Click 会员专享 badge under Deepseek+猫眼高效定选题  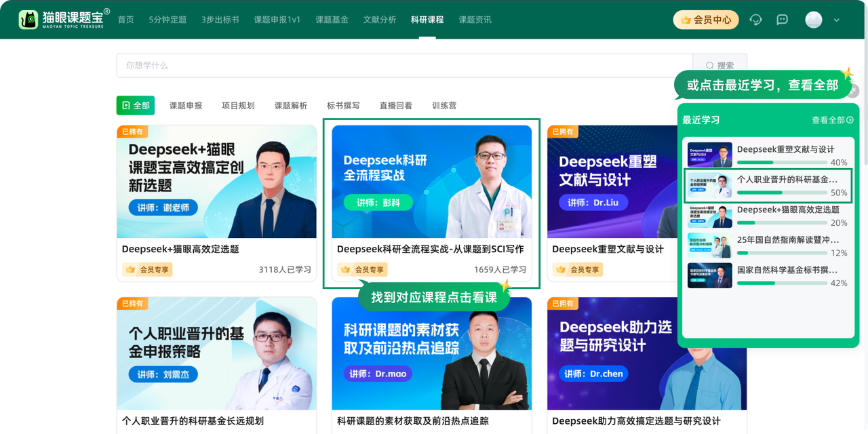click(147, 269)
